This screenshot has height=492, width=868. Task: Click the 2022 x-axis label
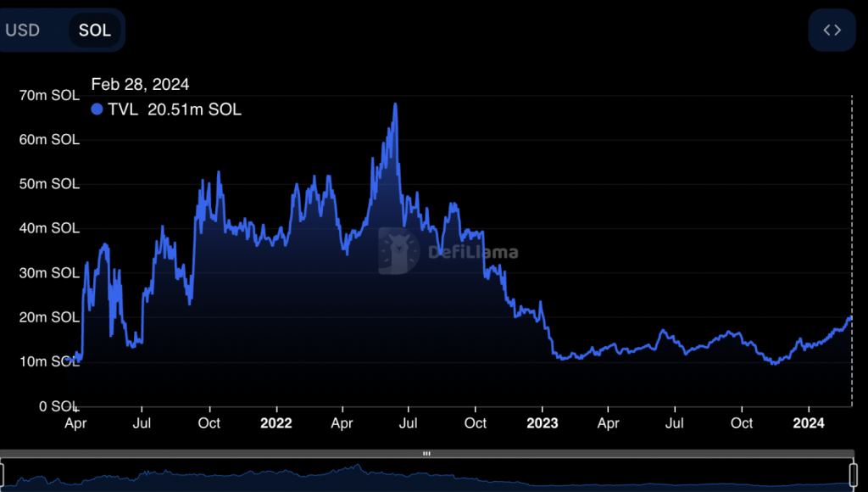(276, 422)
